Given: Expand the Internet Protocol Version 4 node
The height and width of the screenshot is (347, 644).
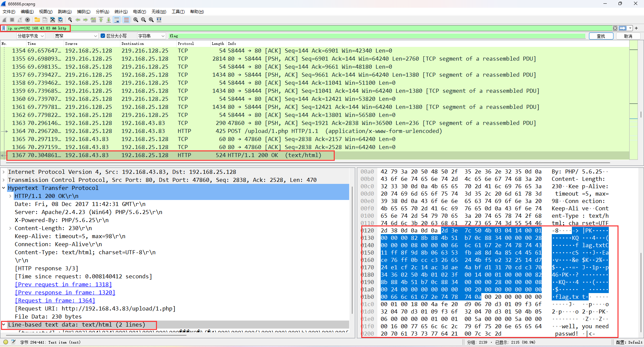Looking at the screenshot, I should pyautogui.click(x=3, y=172).
